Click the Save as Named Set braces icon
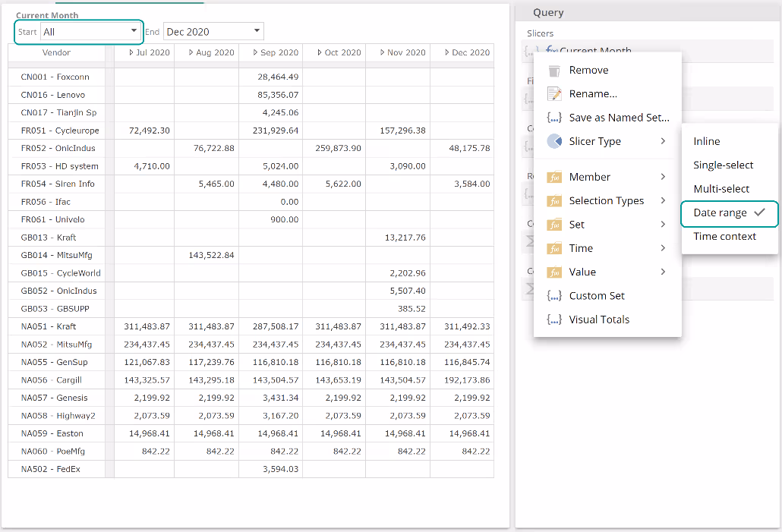 pyautogui.click(x=554, y=118)
